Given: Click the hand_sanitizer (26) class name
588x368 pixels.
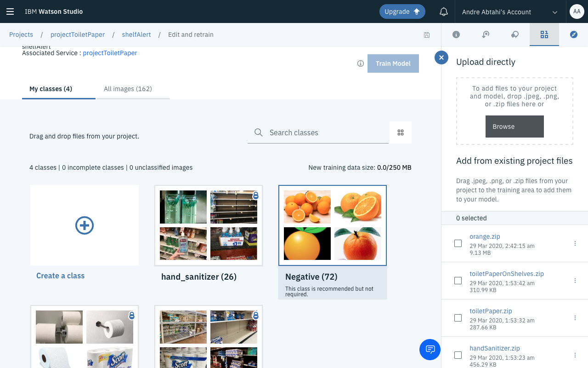Looking at the screenshot, I should (199, 277).
